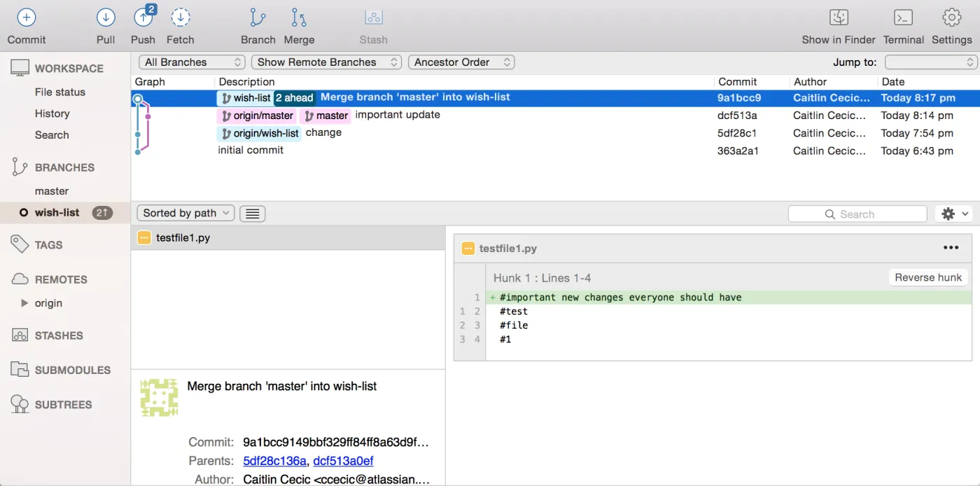This screenshot has width=980, height=486.
Task: Open the History view
Action: click(x=52, y=113)
